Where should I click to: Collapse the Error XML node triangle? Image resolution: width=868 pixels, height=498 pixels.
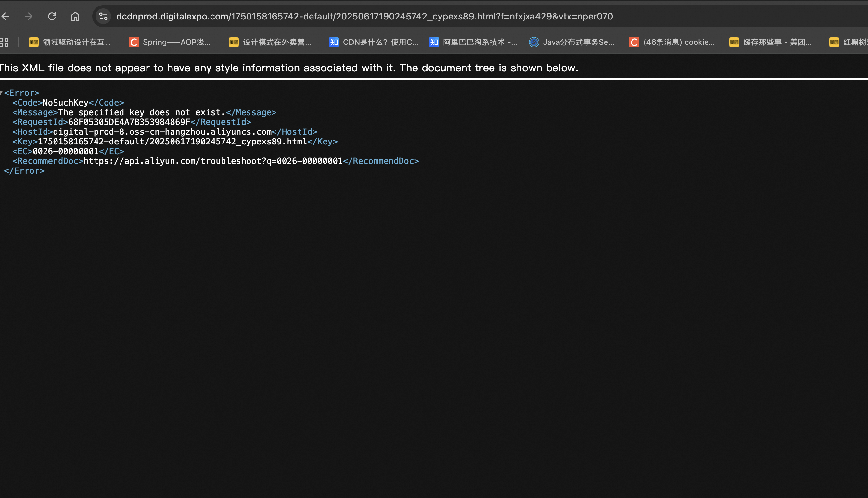click(1, 93)
